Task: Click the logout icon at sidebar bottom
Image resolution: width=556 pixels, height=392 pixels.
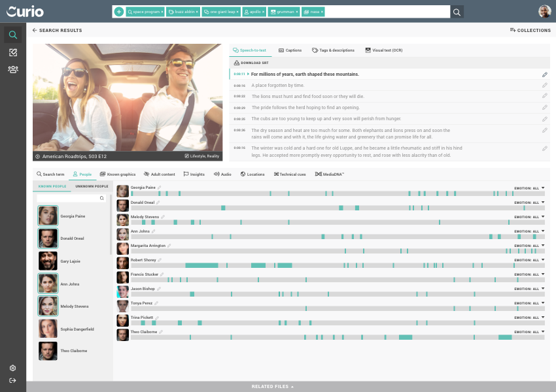Action: (x=12, y=380)
